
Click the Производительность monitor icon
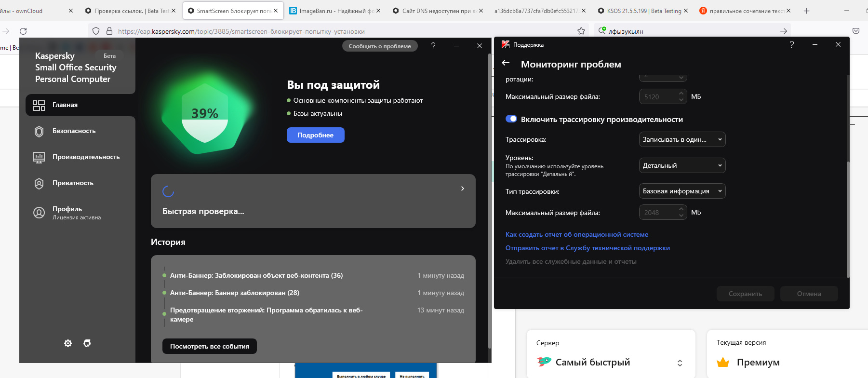[39, 157]
